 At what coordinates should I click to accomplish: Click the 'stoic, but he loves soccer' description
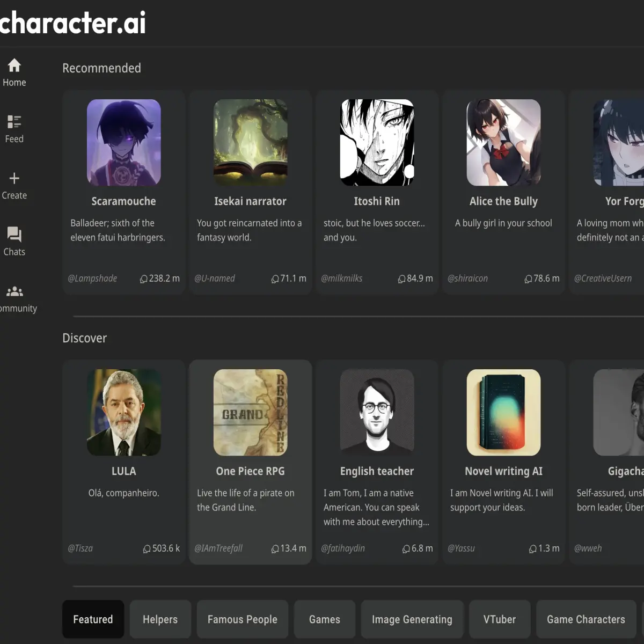pos(374,230)
